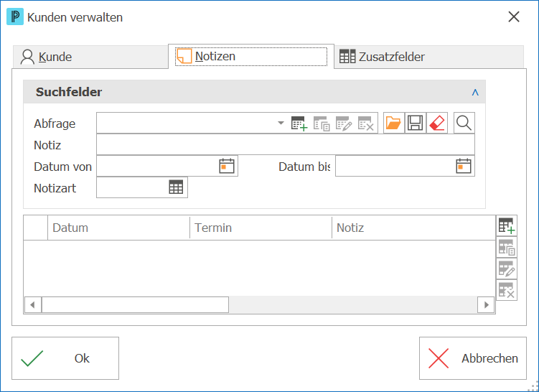This screenshot has height=392, width=539.
Task: Sort by the Termin column header
Action: pos(261,228)
